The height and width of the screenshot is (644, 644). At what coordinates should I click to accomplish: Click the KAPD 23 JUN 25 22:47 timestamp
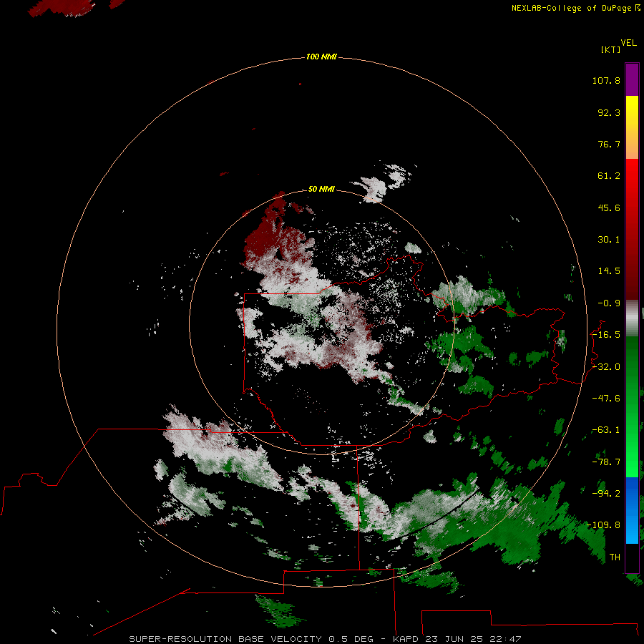point(457,639)
